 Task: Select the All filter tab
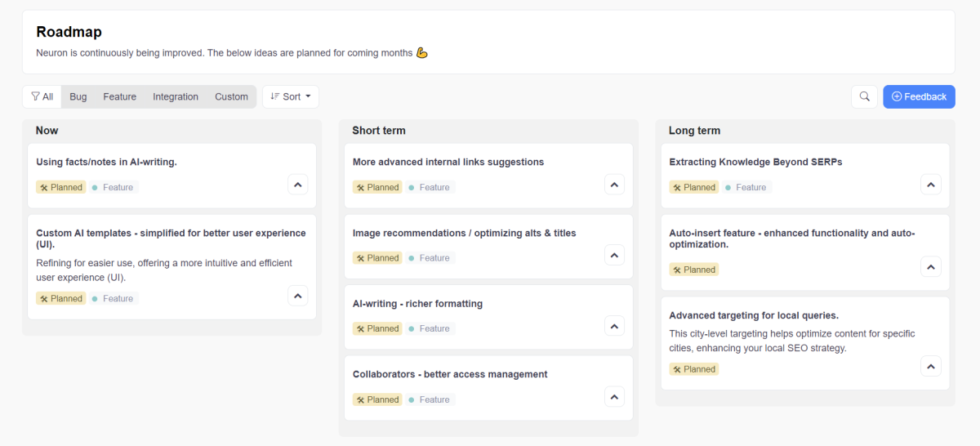42,96
